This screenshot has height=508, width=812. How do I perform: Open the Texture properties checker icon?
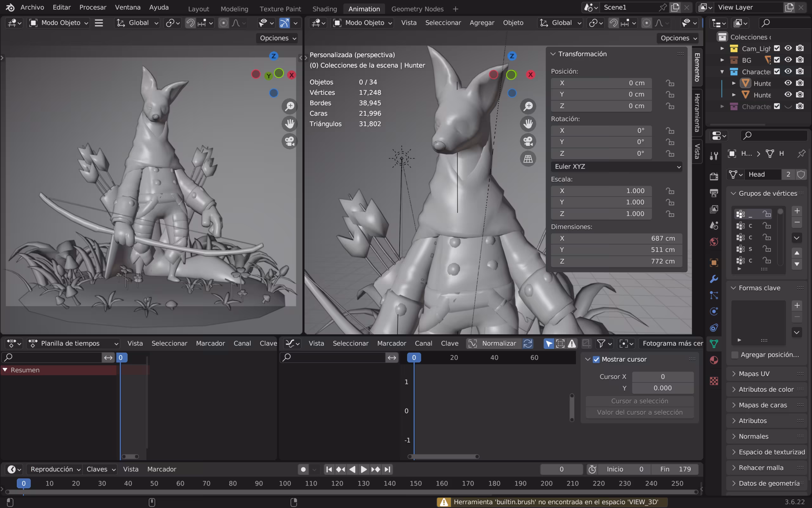click(714, 381)
